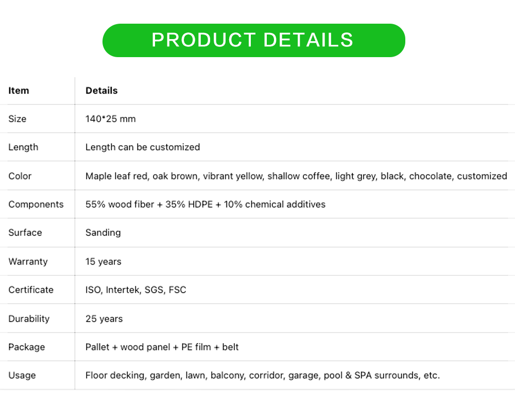515x420 pixels.
Task: Click the Sanding surface value
Action: [103, 233]
